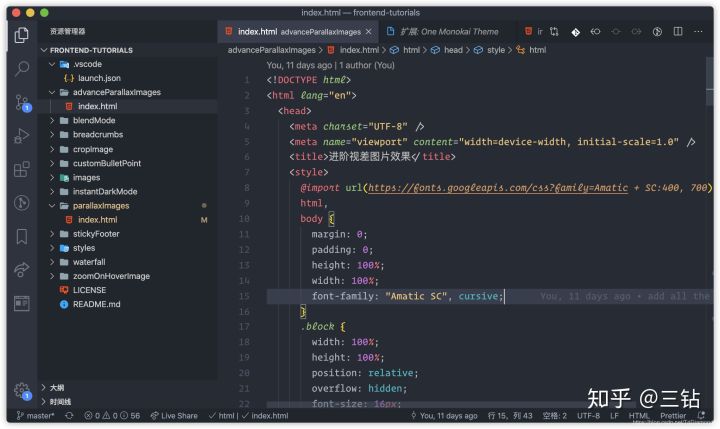Expand the 大纲 outline section
The width and height of the screenshot is (720, 429).
(44, 387)
